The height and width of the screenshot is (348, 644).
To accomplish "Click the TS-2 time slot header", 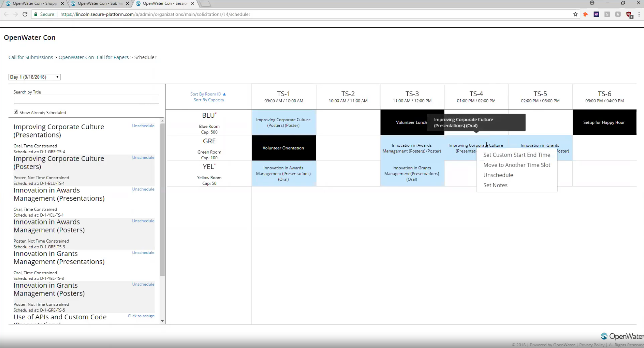I will pyautogui.click(x=348, y=97).
